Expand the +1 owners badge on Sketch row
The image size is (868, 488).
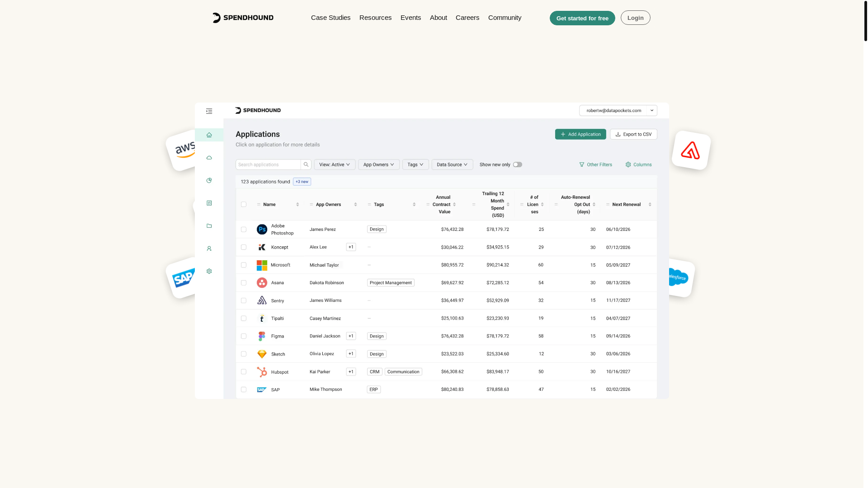(x=351, y=354)
